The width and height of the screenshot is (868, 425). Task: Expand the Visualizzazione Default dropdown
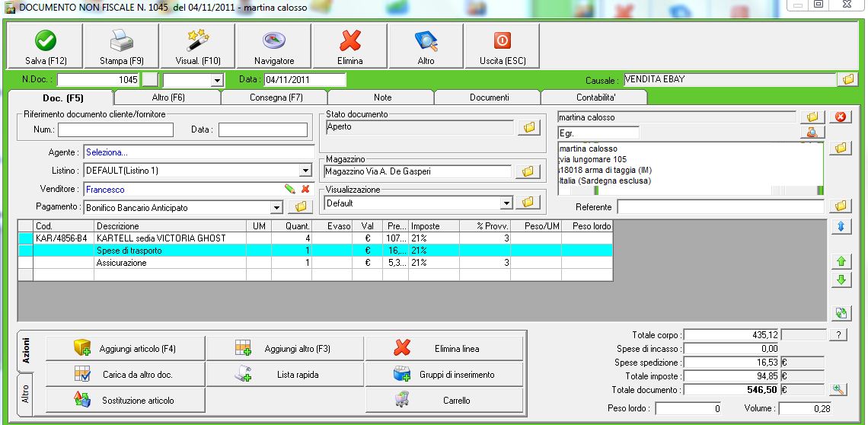point(506,203)
